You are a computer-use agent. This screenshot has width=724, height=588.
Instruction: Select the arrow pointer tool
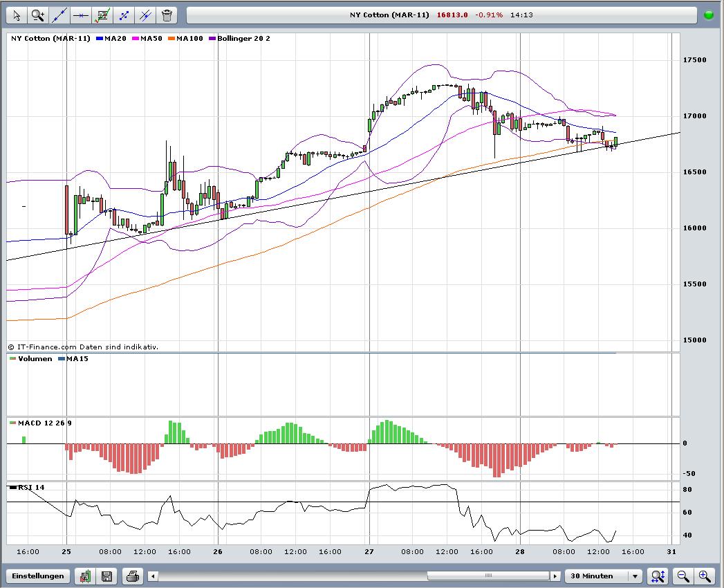click(x=17, y=15)
